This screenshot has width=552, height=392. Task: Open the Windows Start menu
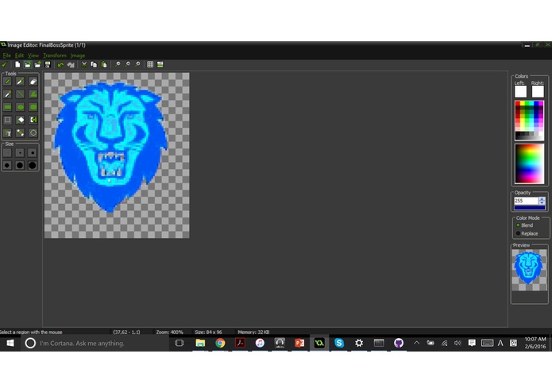[x=10, y=343]
